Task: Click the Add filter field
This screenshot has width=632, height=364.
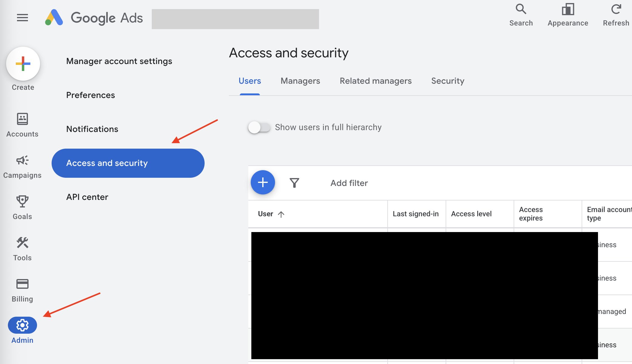Action: [x=349, y=183]
